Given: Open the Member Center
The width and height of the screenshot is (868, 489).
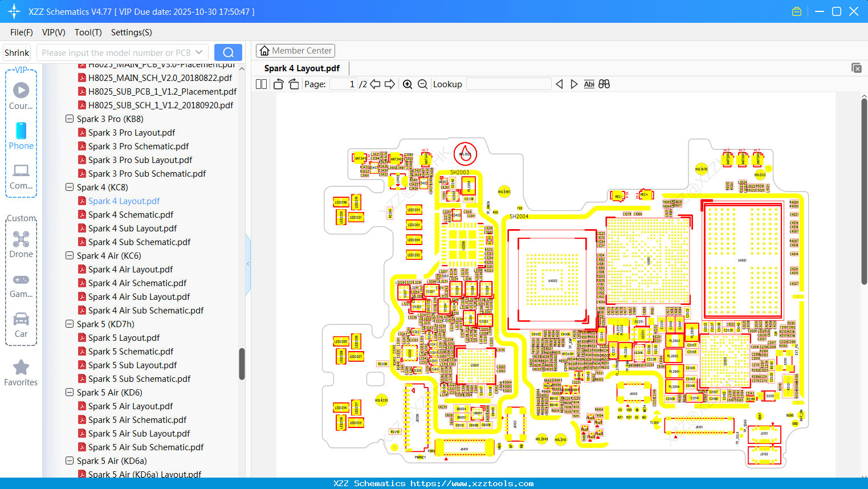Looking at the screenshot, I should coord(295,50).
